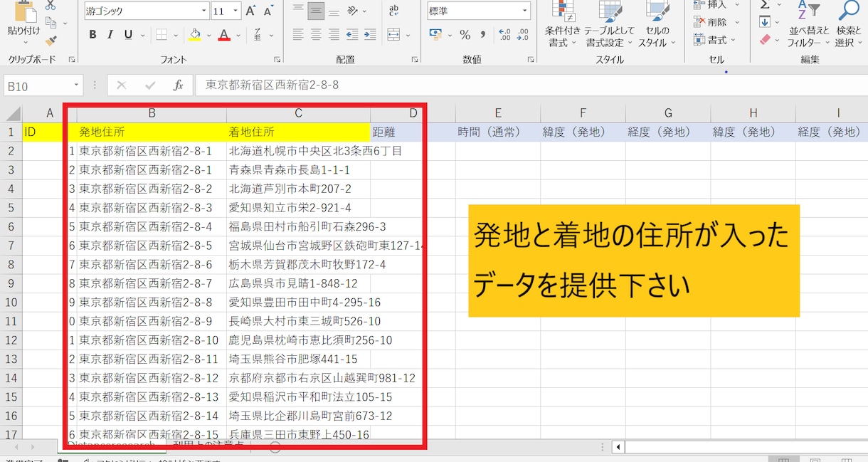This screenshot has width=868, height=462.
Task: Toggle Italic formatting
Action: [x=110, y=35]
